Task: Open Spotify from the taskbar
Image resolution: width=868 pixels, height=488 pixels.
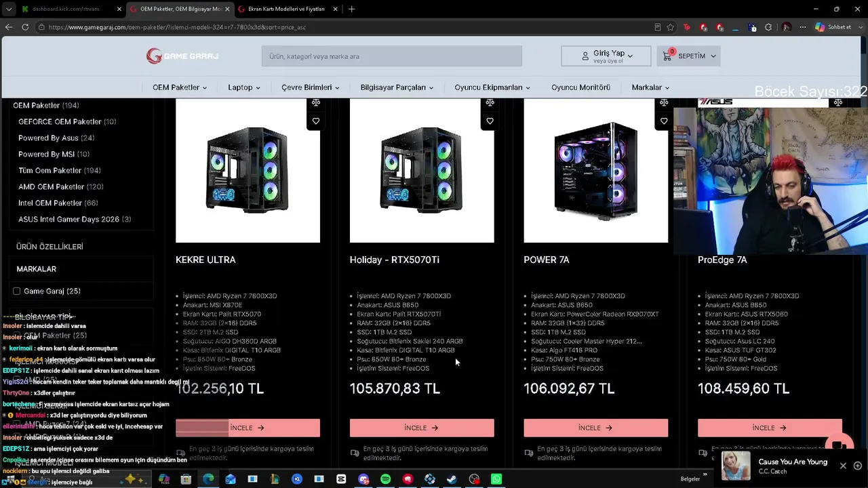Action: coord(385,479)
